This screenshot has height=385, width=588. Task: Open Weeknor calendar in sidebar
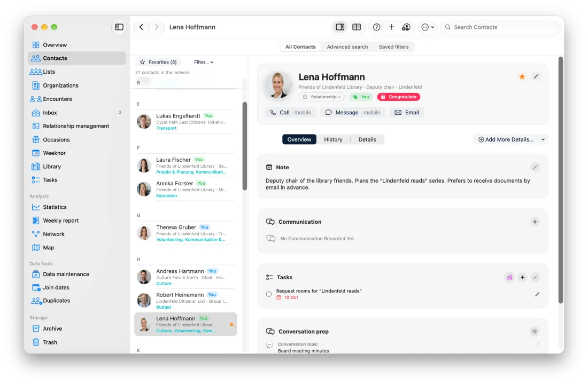coord(76,153)
